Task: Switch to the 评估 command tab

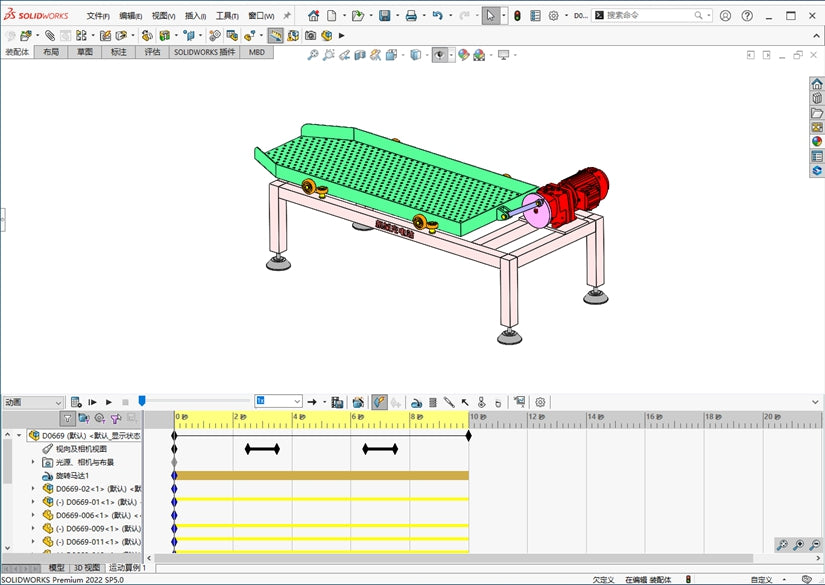Action: 152,52
